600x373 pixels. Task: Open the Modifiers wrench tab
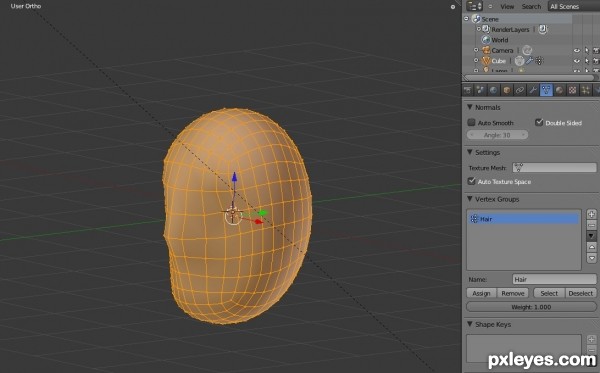pyautogui.click(x=533, y=90)
